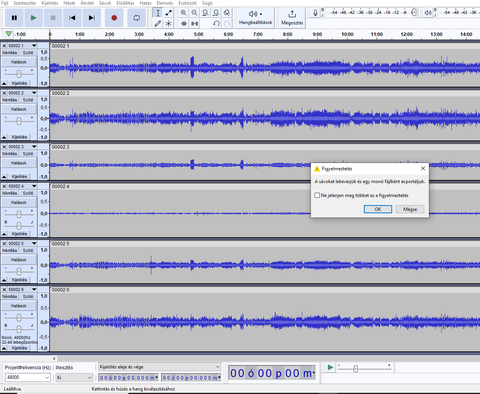Toggle Némítás mute on track 00002 4
Viewport: 480px width, 394px height.
[x=10, y=193]
